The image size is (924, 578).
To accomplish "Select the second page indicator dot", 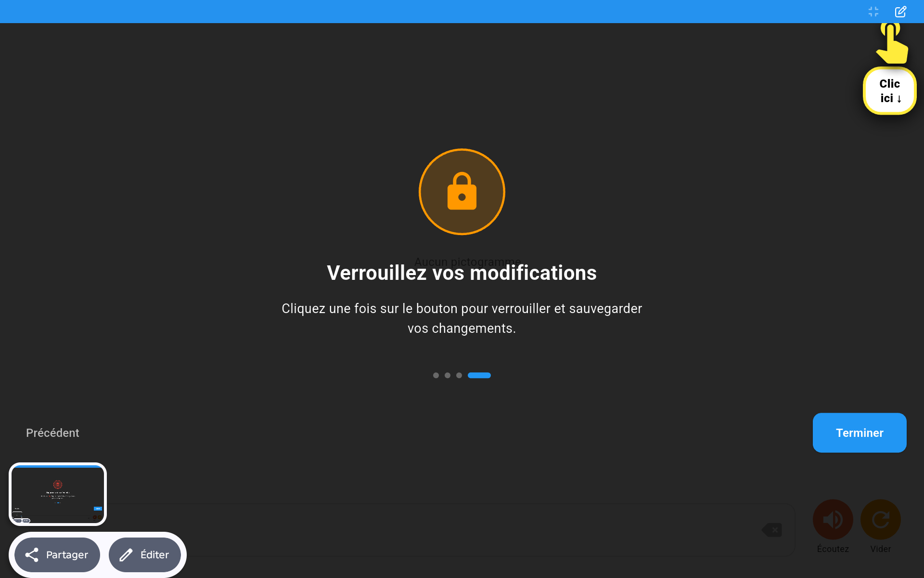I will tap(448, 375).
